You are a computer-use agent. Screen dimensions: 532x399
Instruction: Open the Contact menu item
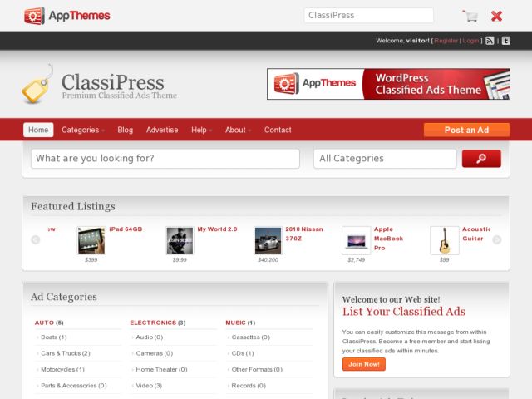tap(278, 130)
